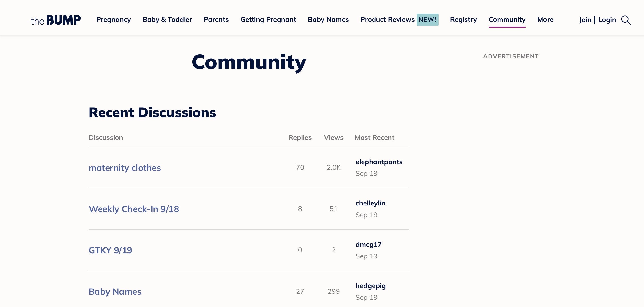Navigate to the Registry page
Screen dimensions: 644x307
click(463, 19)
